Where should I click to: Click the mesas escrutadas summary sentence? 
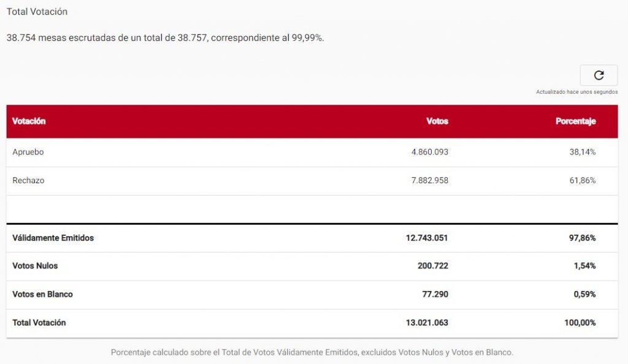165,38
